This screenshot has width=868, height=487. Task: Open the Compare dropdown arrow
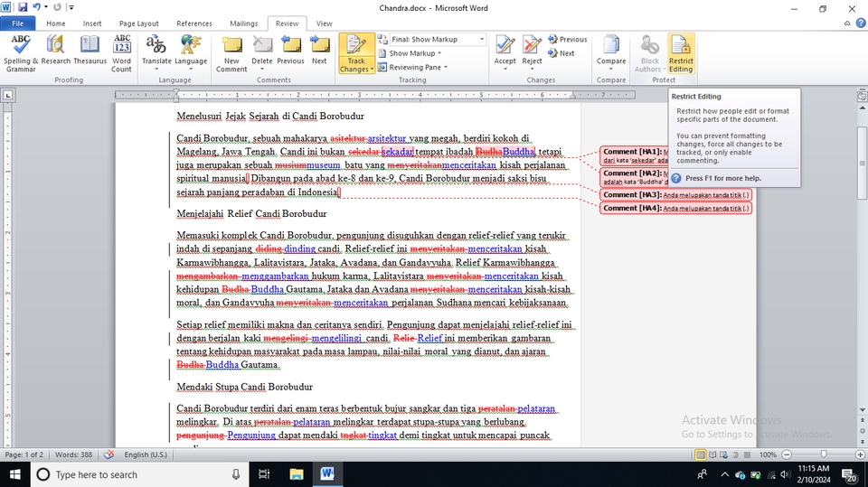point(611,70)
